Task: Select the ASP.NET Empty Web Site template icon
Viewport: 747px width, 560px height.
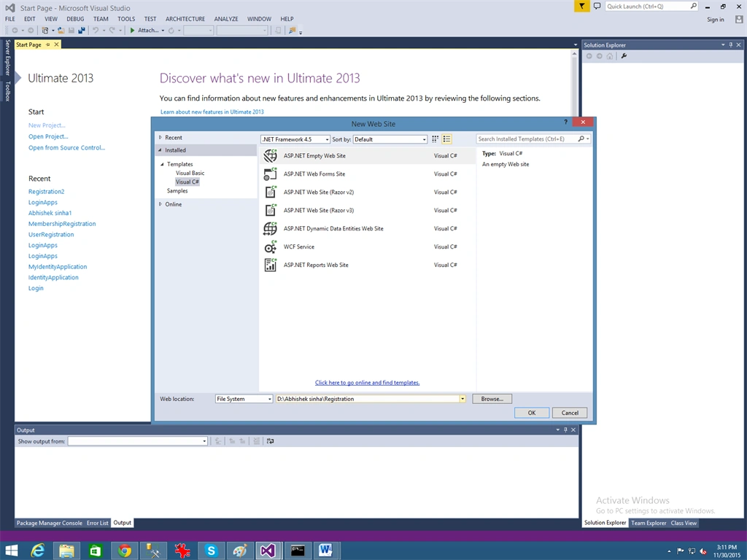Action: tap(270, 156)
